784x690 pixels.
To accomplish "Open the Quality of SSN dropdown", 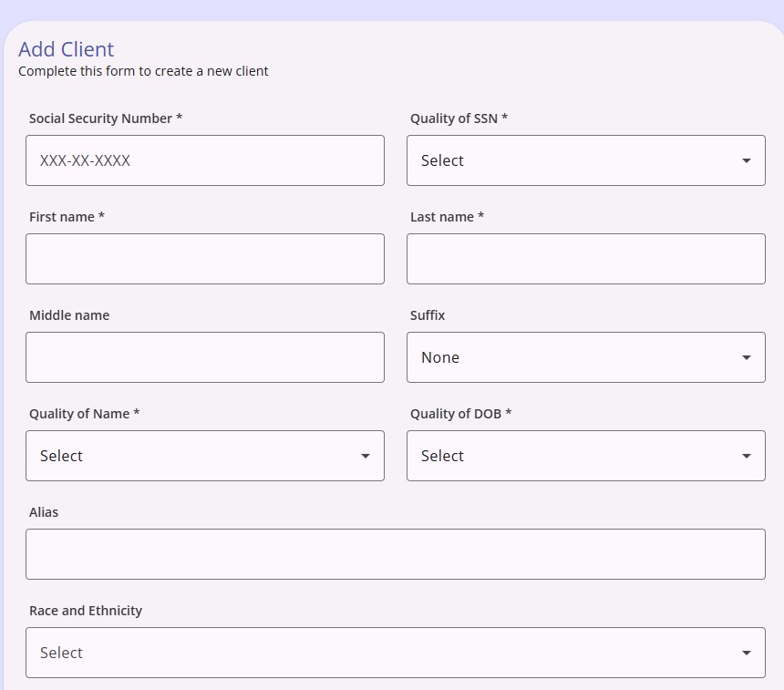I will pos(586,160).
